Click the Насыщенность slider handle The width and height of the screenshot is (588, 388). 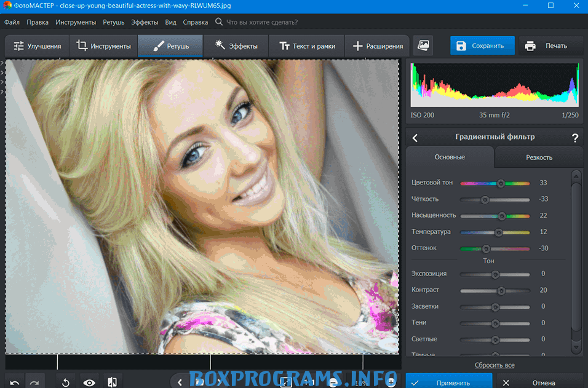[502, 216]
